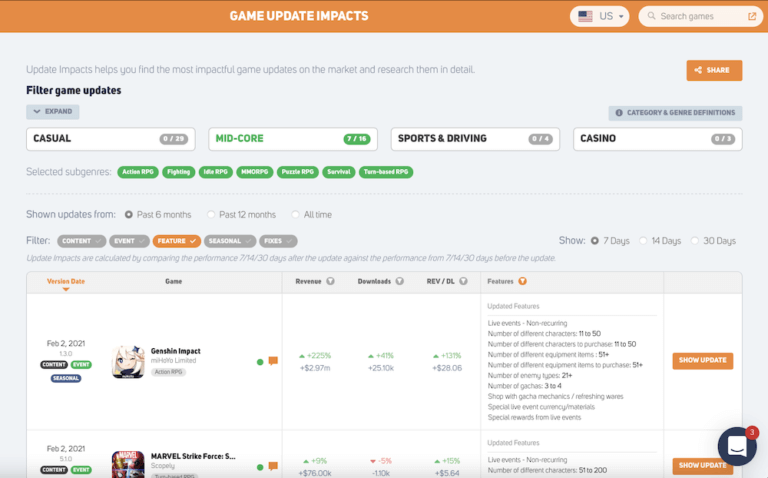
Task: Click the magnifier icon in search box
Action: (651, 16)
